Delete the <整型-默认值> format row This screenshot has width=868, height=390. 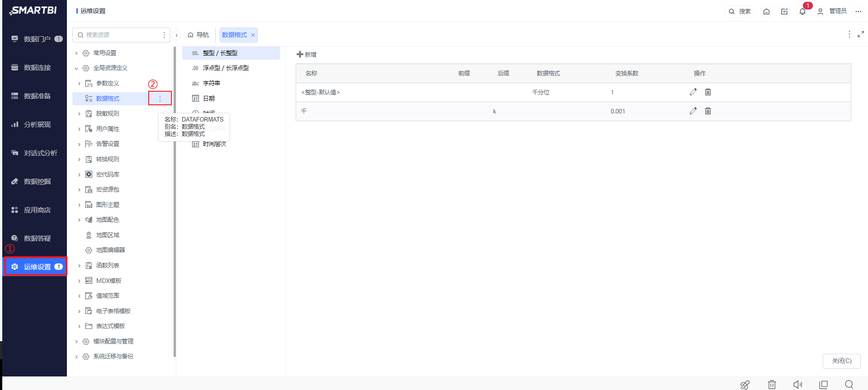(708, 92)
